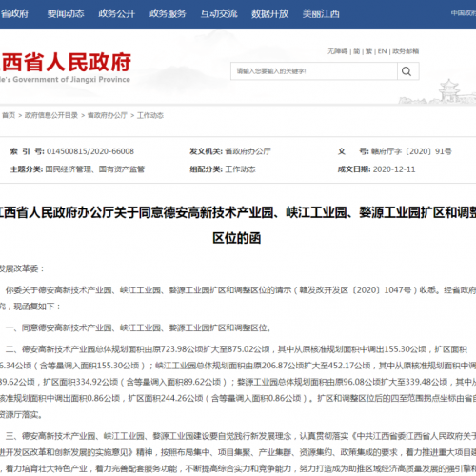Open the 政务邮箱 link
Viewport: 476px width, 476px height.
[406, 51]
